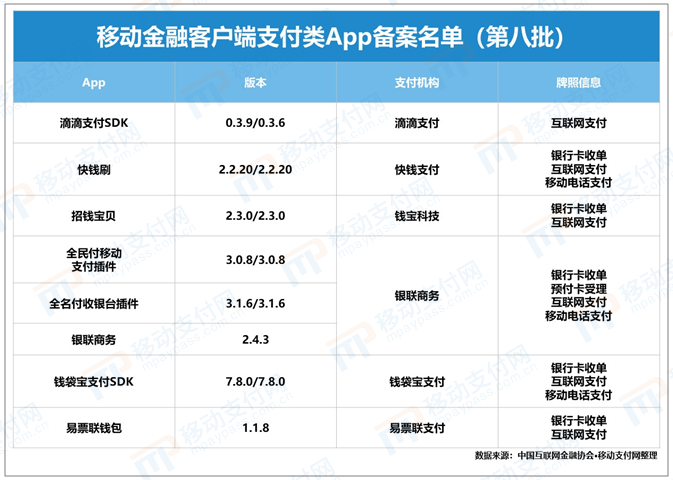Select the version 2.4.3
The height and width of the screenshot is (480, 673).
pyautogui.click(x=255, y=340)
